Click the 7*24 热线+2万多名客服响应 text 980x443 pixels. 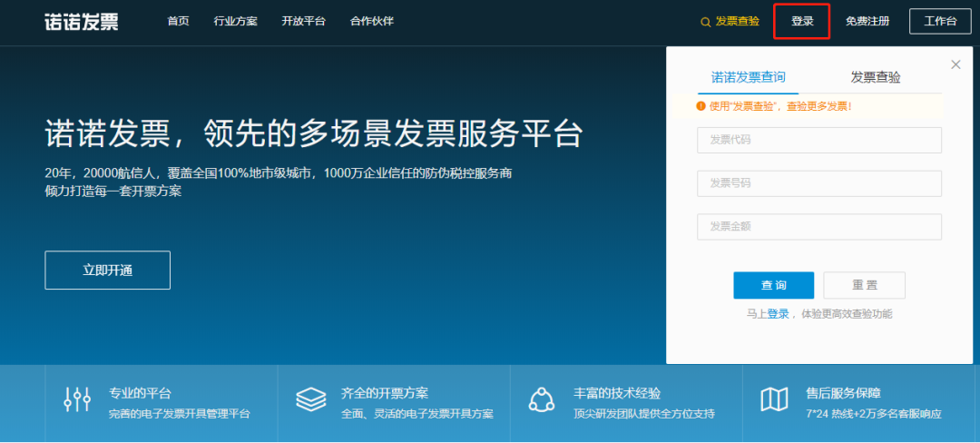pyautogui.click(x=874, y=414)
